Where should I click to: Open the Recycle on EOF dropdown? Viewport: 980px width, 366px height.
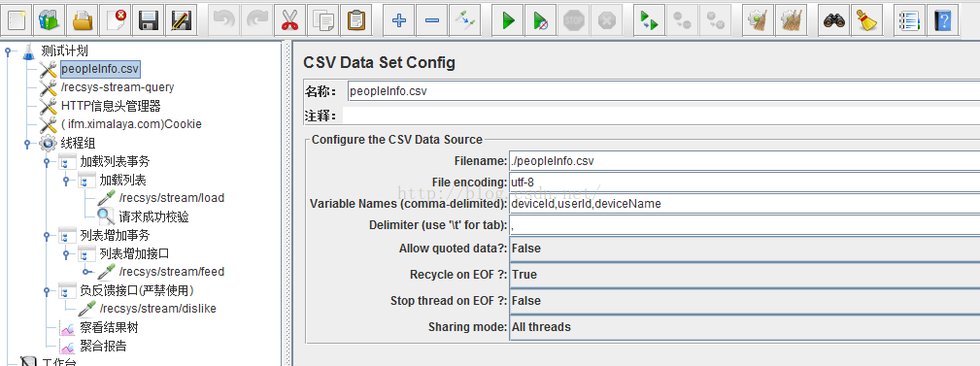(745, 275)
